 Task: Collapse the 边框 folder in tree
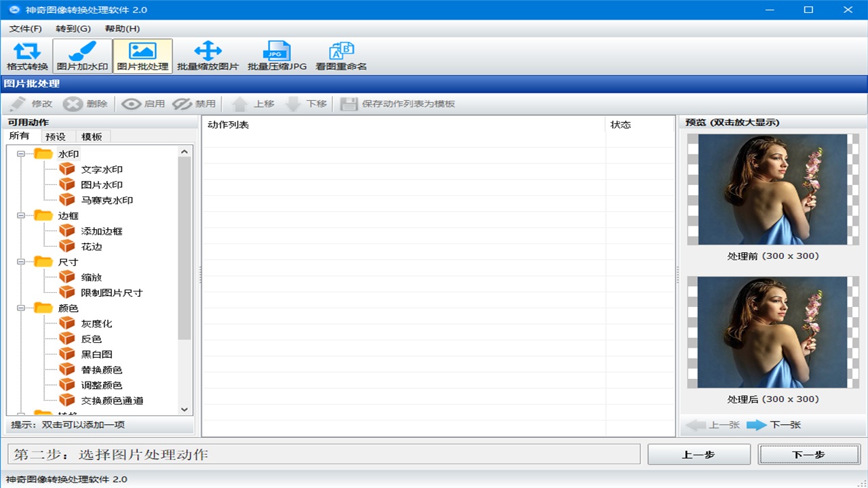click(x=21, y=216)
